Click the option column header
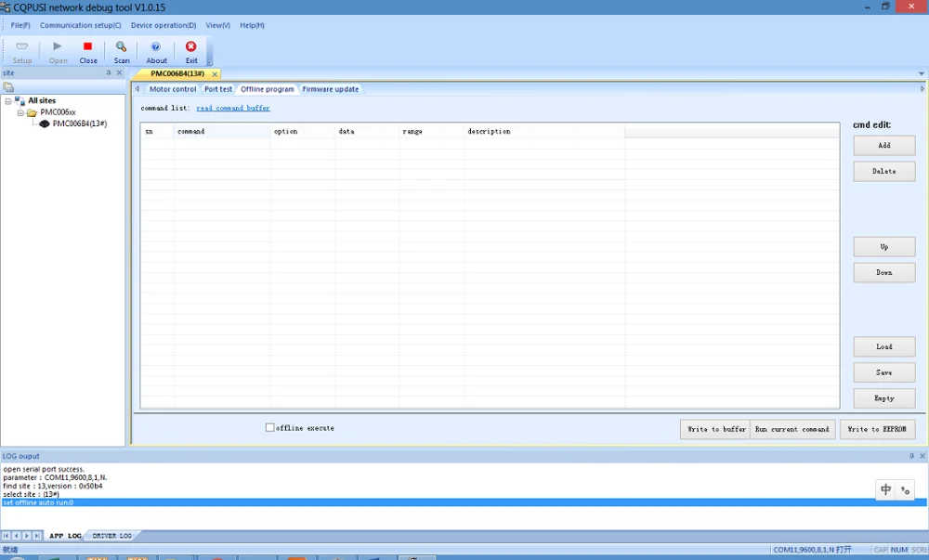Viewport: 929px width, 560px height. pos(302,132)
